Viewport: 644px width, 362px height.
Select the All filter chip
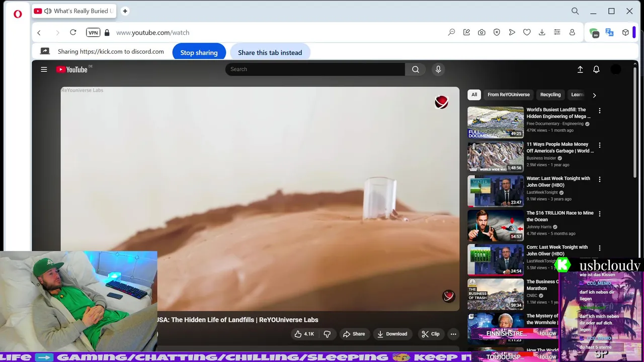(474, 95)
